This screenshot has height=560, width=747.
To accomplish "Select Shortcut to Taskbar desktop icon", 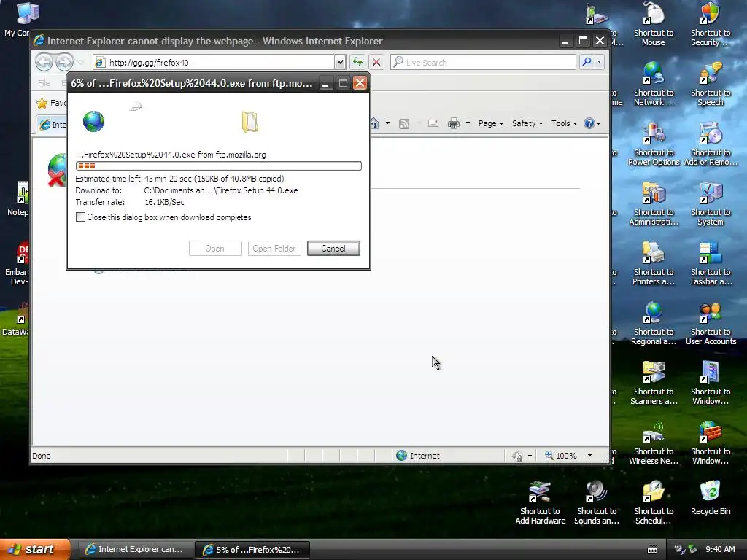I will point(711,263).
